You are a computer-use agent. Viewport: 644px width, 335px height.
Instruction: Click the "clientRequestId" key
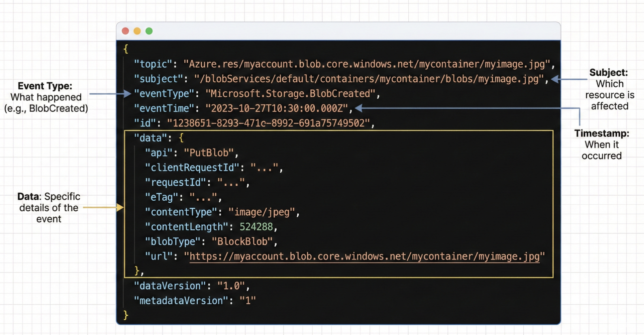pyautogui.click(x=192, y=167)
